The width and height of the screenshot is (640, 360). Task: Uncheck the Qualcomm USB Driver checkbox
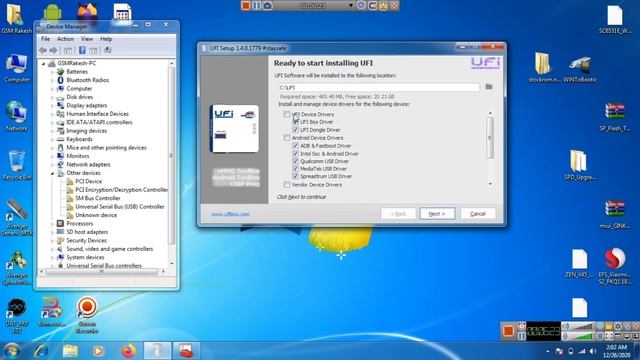[296, 161]
